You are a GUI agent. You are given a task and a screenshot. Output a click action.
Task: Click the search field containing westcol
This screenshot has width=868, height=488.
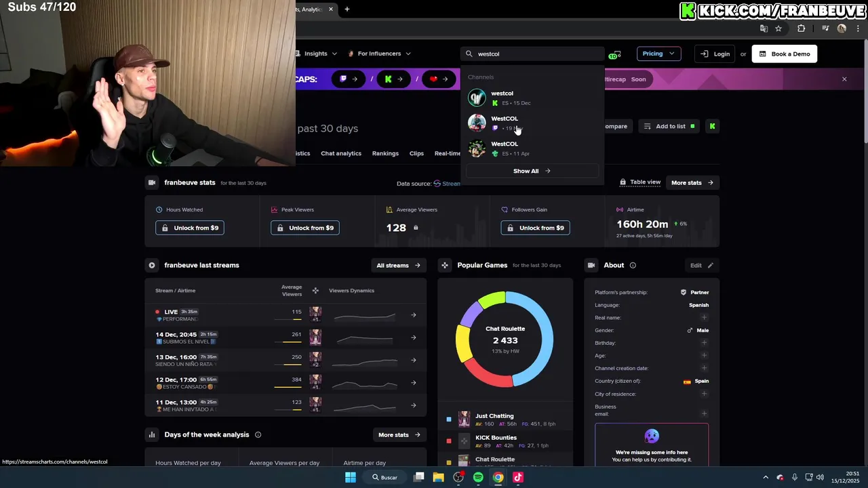coord(532,54)
